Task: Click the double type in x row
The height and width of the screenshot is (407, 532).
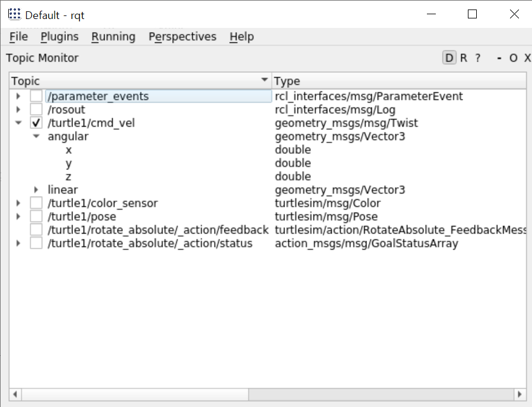Action: point(293,150)
